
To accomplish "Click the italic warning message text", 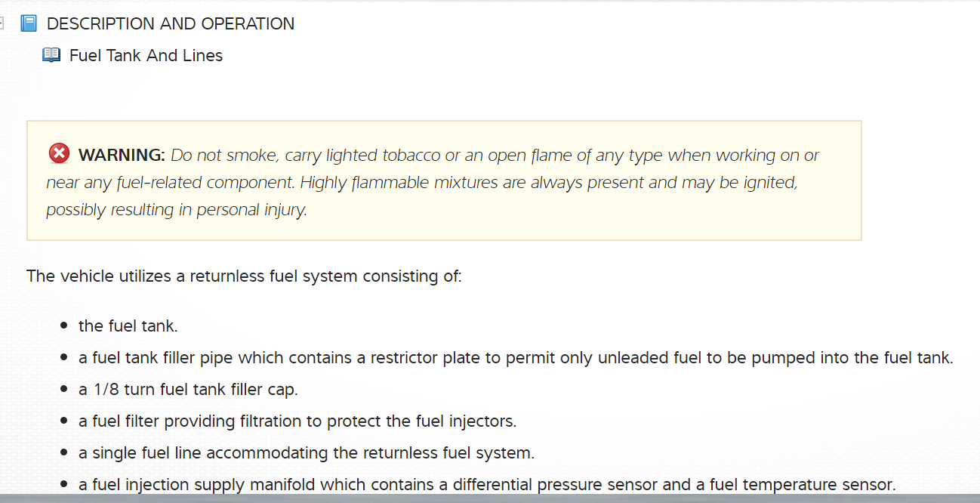I will [421, 183].
